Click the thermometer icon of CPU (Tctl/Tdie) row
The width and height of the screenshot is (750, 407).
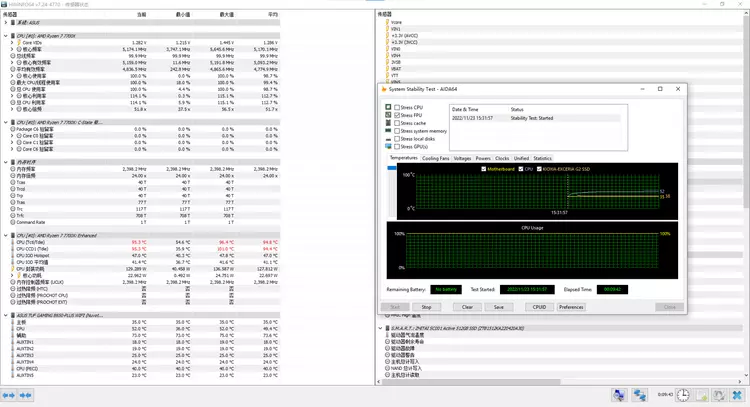13,242
